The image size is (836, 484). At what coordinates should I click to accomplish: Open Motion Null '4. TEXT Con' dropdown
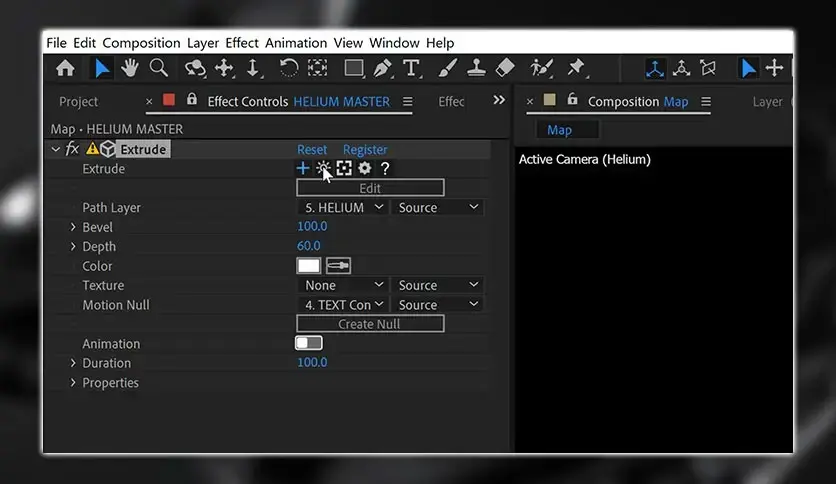coord(343,305)
